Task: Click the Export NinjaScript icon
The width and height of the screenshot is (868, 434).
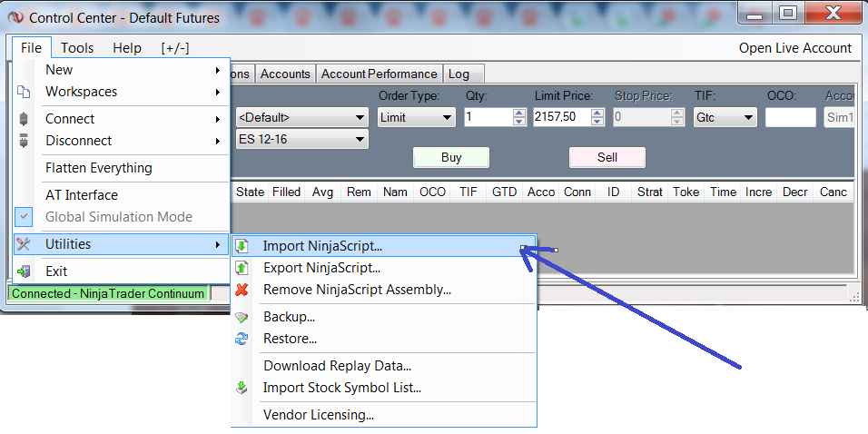Action: click(242, 268)
